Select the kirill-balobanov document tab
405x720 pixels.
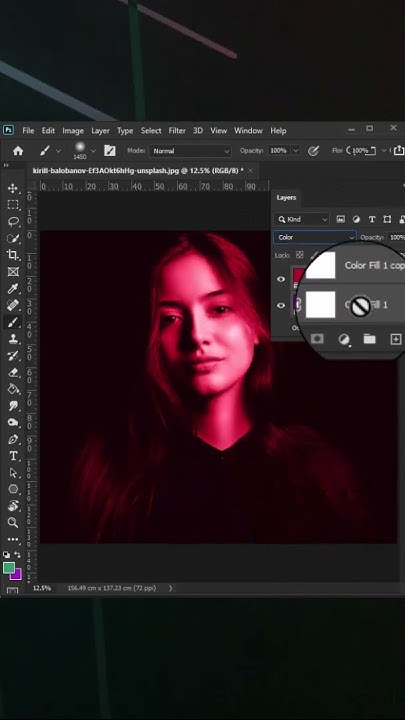pyautogui.click(x=138, y=171)
